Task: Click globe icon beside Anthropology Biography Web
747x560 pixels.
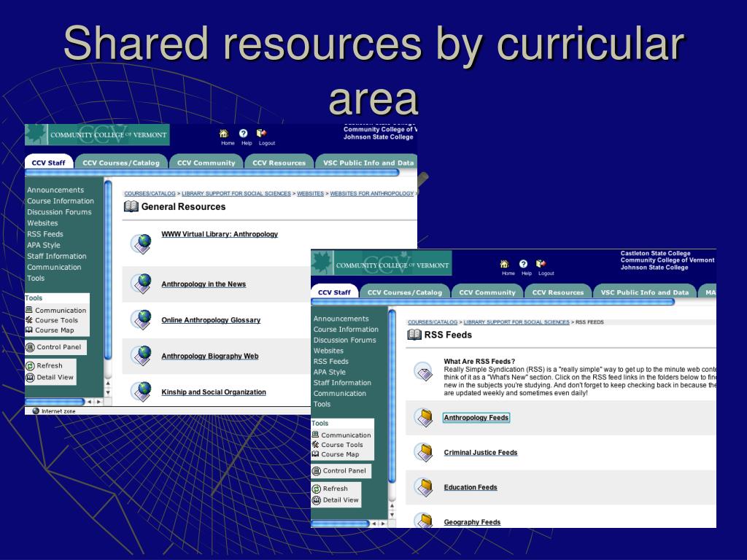Action: (142, 356)
